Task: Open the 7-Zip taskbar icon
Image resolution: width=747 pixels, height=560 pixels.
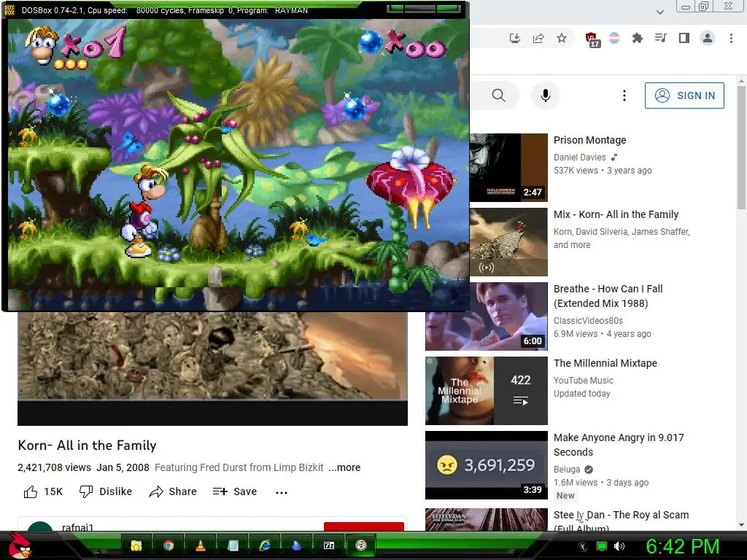Action: (329, 545)
